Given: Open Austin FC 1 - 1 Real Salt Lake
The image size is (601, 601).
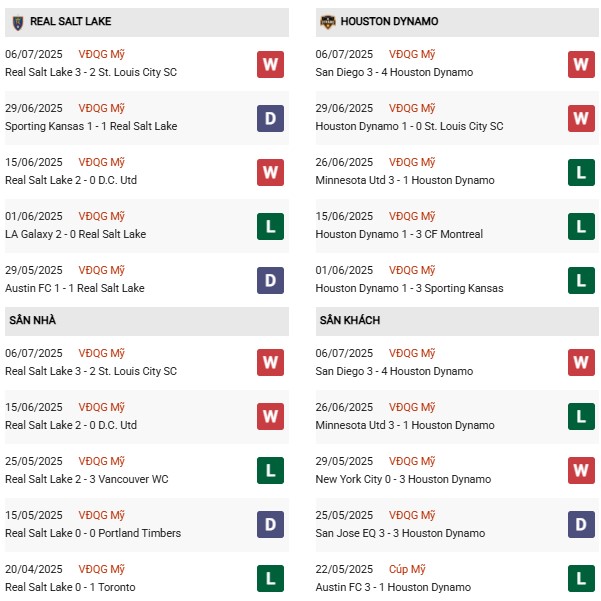Looking at the screenshot, I should (75, 288).
